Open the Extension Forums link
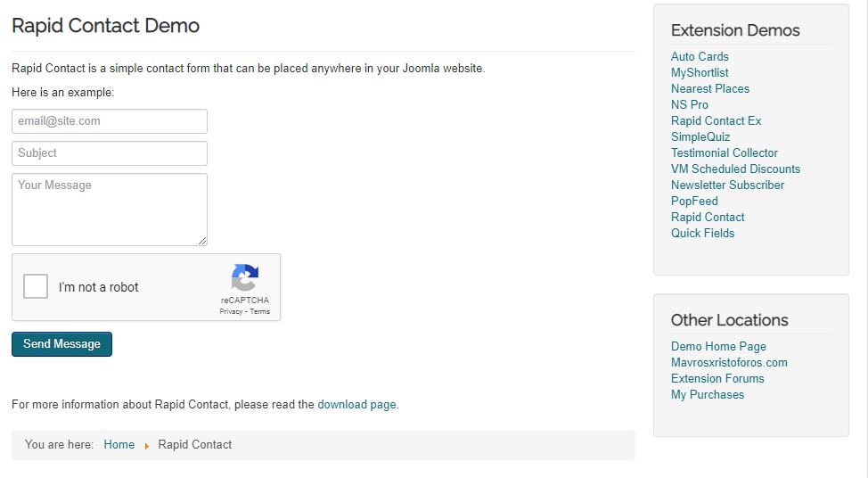The height and width of the screenshot is (478, 868). [x=717, y=378]
